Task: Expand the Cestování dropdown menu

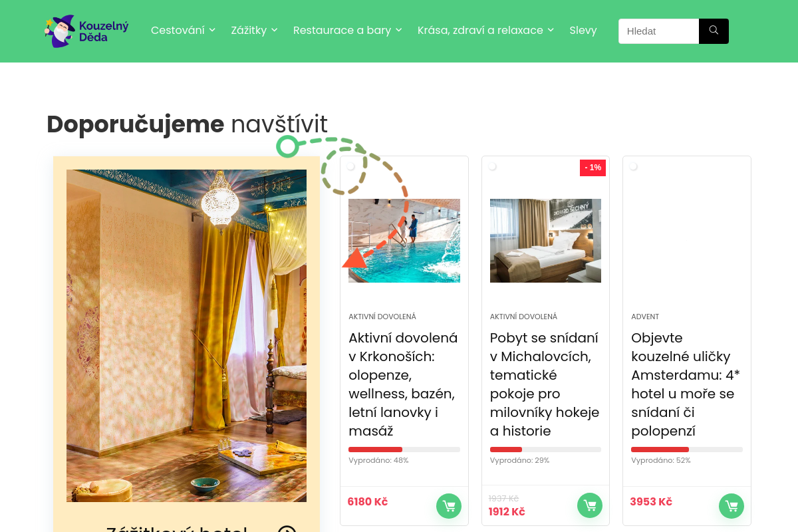Action: (183, 30)
